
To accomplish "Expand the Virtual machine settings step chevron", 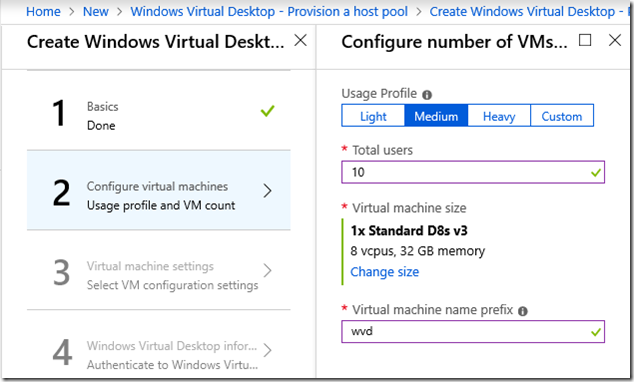I will (267, 270).
